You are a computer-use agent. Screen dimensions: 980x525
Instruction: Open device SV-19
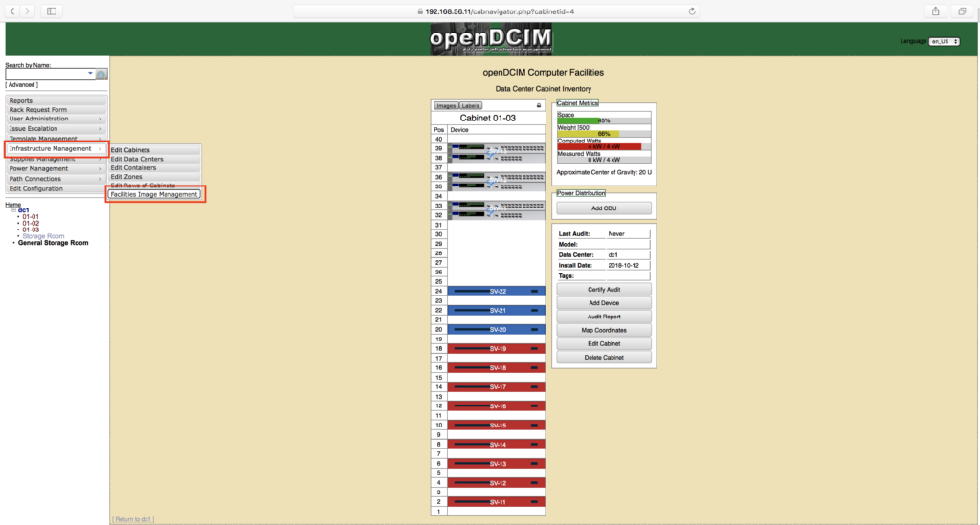pyautogui.click(x=497, y=349)
